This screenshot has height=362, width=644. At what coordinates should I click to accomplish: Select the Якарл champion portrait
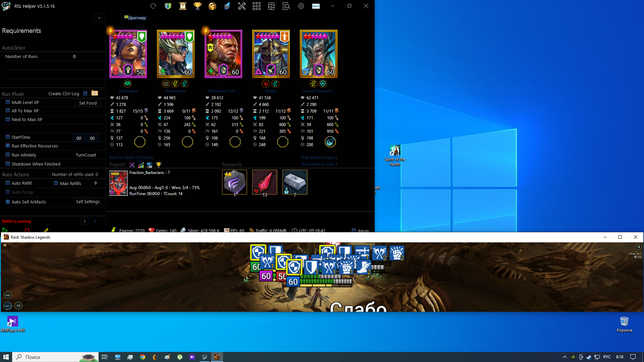click(271, 54)
